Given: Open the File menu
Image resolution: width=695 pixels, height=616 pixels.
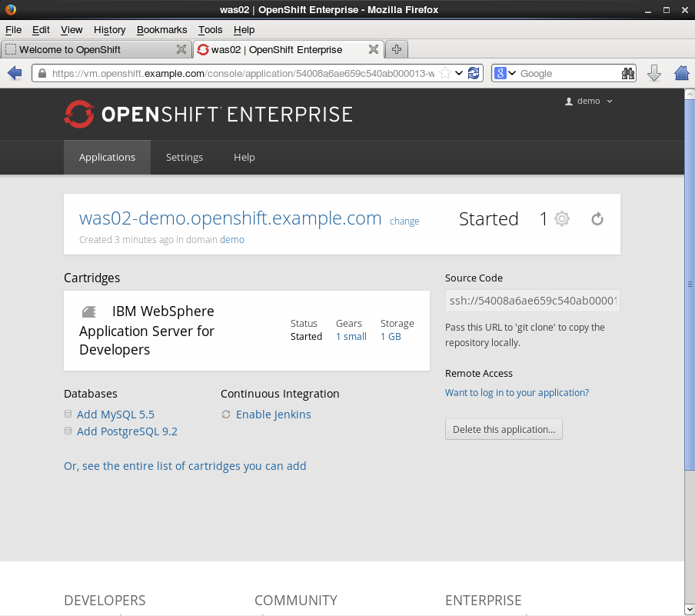Looking at the screenshot, I should click(x=13, y=30).
